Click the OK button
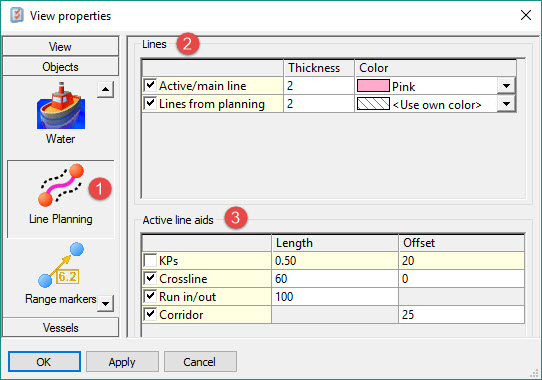Screen dimensions: 542x380 44,362
